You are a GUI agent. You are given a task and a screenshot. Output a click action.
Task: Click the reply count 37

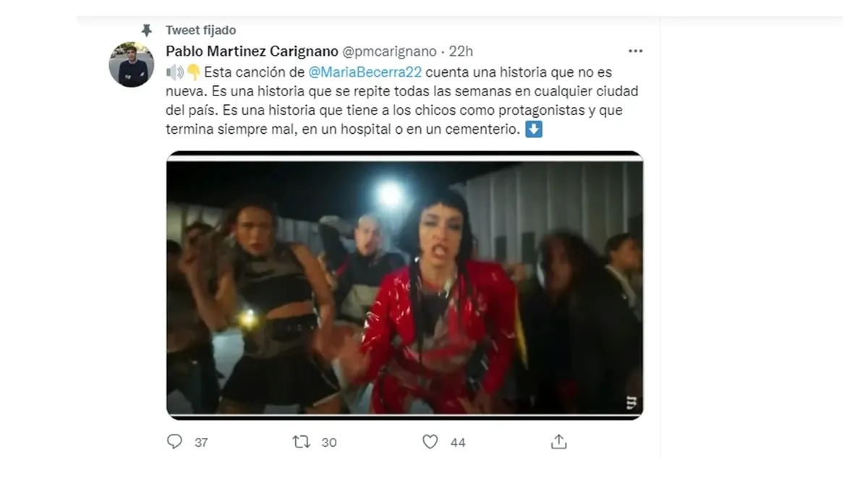(201, 442)
